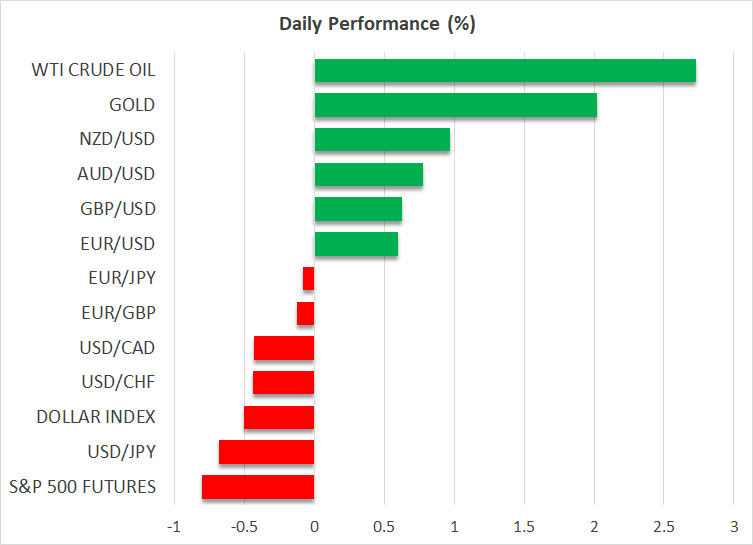Image resolution: width=753 pixels, height=545 pixels.
Task: Click the Daily Performance (%) chart title
Action: [x=376, y=24]
